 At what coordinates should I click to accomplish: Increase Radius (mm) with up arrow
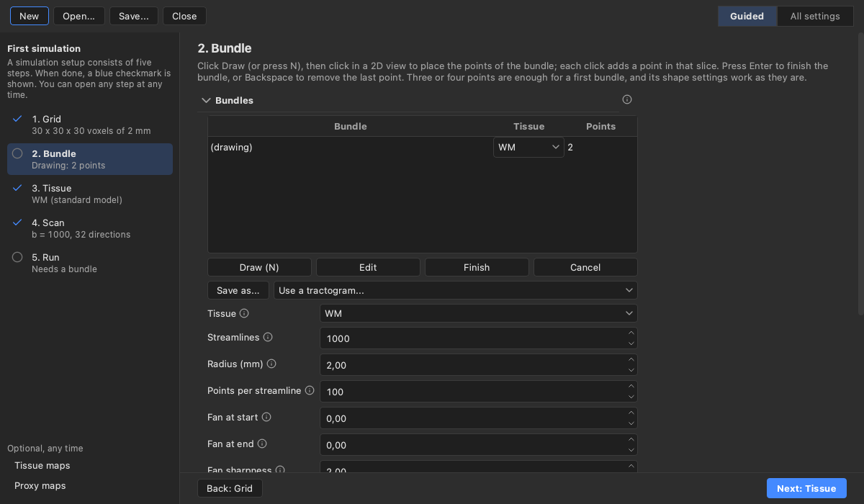coord(631,359)
